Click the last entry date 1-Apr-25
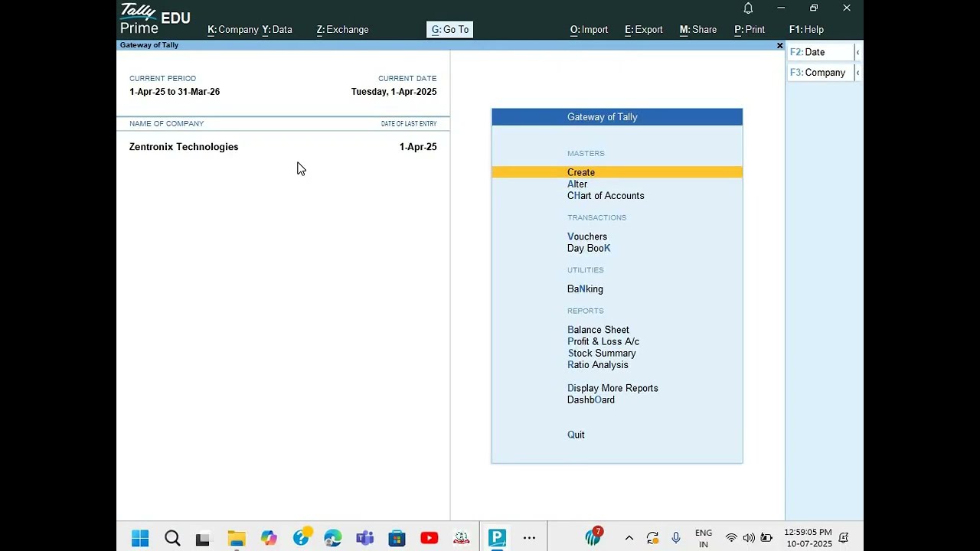Screen dimensions: 980x551 click(x=418, y=147)
